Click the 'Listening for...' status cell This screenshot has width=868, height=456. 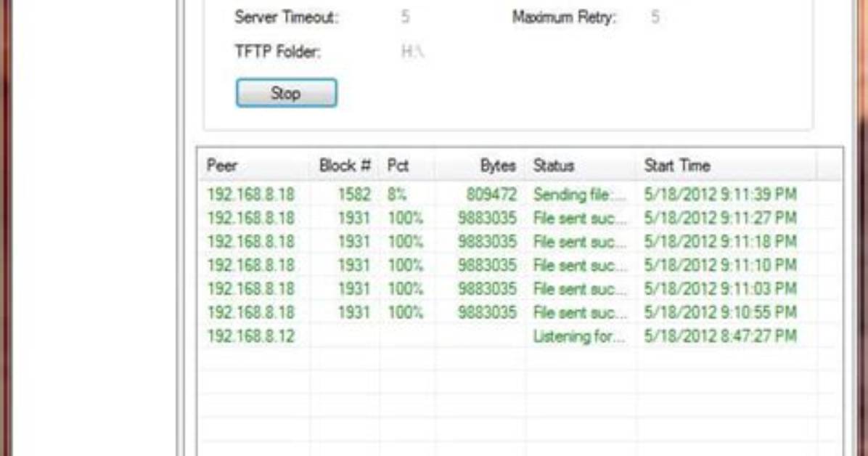[579, 335]
